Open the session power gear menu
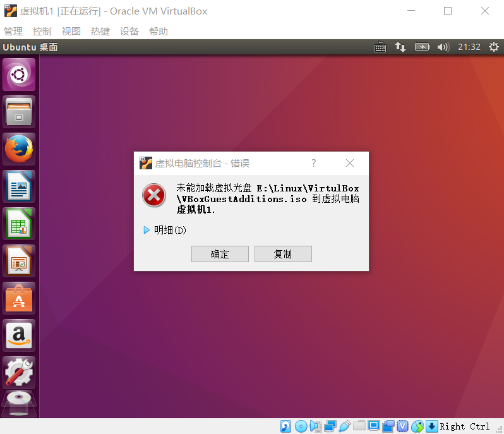This screenshot has height=434, width=504. tap(494, 47)
